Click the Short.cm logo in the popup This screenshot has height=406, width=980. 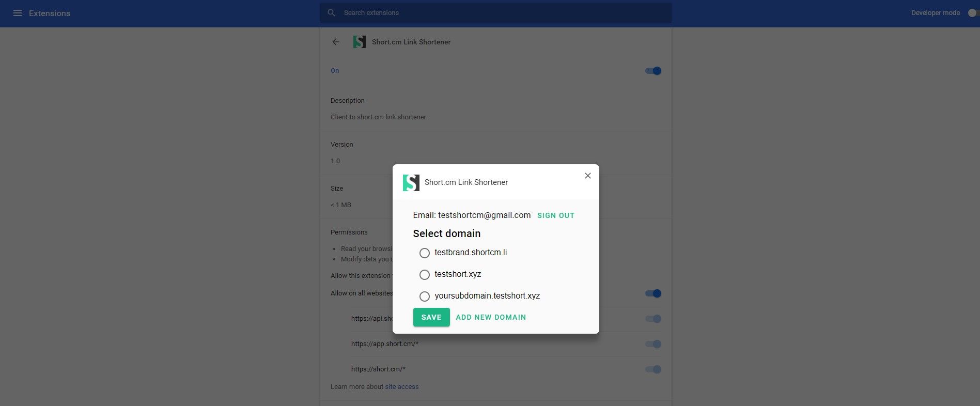pyautogui.click(x=411, y=182)
